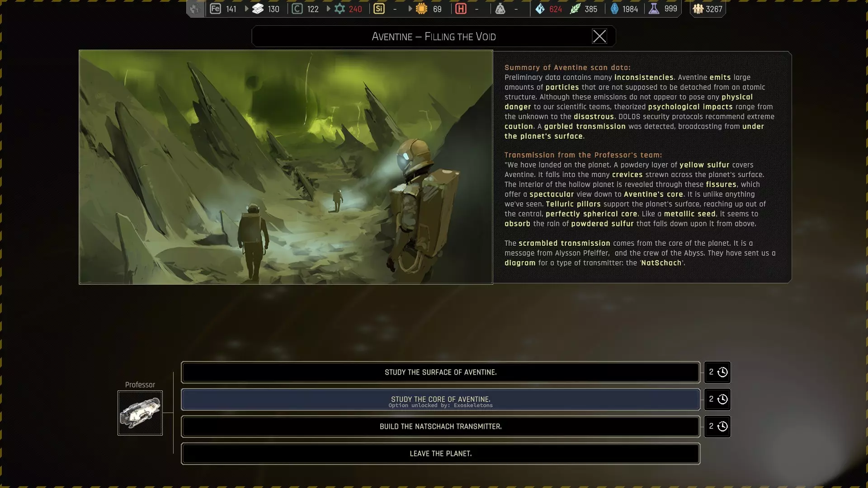868x488 pixels.
Task: Click the electronics chip resource icon
Action: pyautogui.click(x=421, y=9)
